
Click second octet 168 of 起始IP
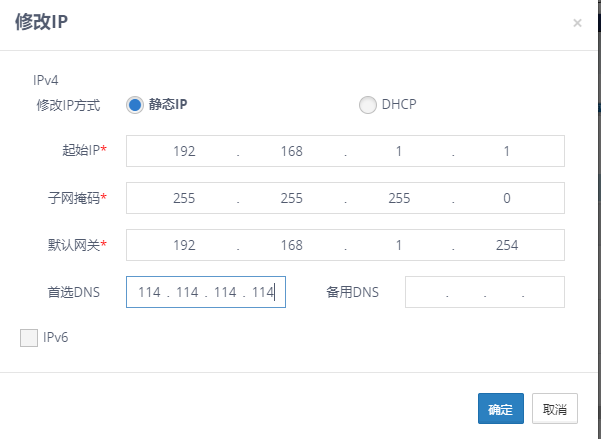(x=291, y=151)
